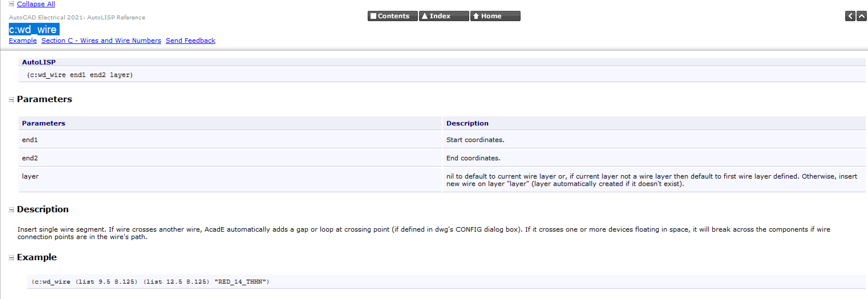This screenshot has height=299, width=868.
Task: Click the highlighted c:wd_wire page title
Action: [x=34, y=29]
